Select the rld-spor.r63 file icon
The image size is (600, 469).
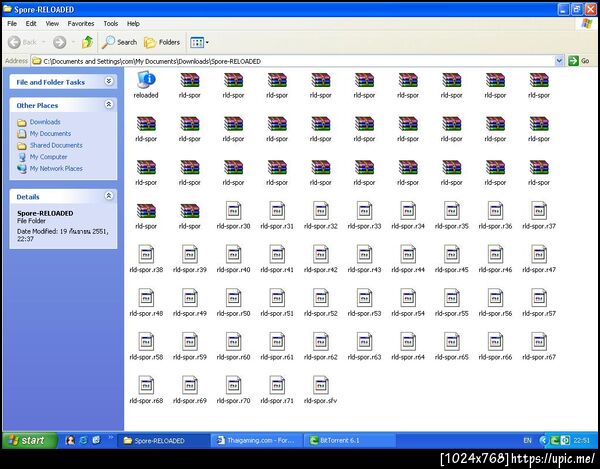pos(364,342)
